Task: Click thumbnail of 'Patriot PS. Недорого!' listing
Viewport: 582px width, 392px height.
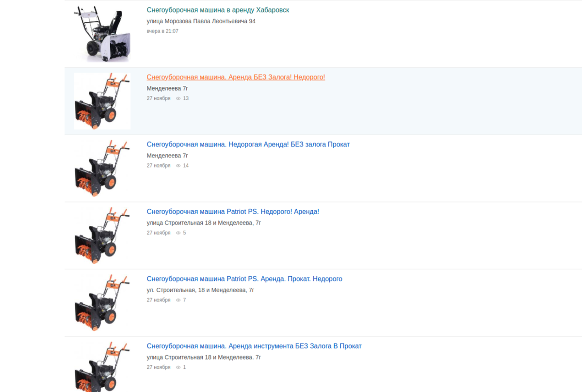Action: click(x=102, y=236)
